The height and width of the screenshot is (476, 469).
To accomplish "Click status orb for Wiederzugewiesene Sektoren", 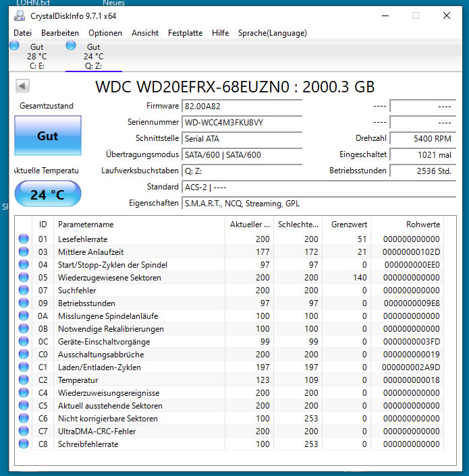I will (24, 278).
